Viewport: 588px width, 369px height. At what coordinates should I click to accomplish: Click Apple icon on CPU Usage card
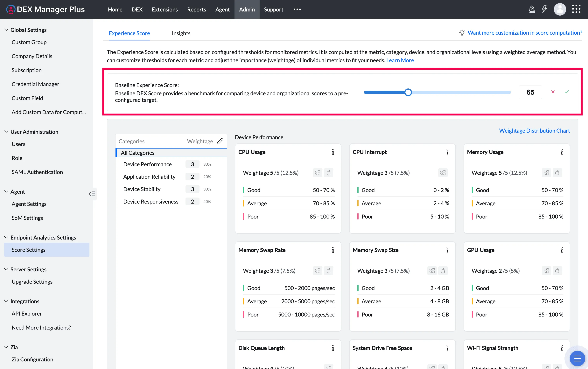coord(329,173)
